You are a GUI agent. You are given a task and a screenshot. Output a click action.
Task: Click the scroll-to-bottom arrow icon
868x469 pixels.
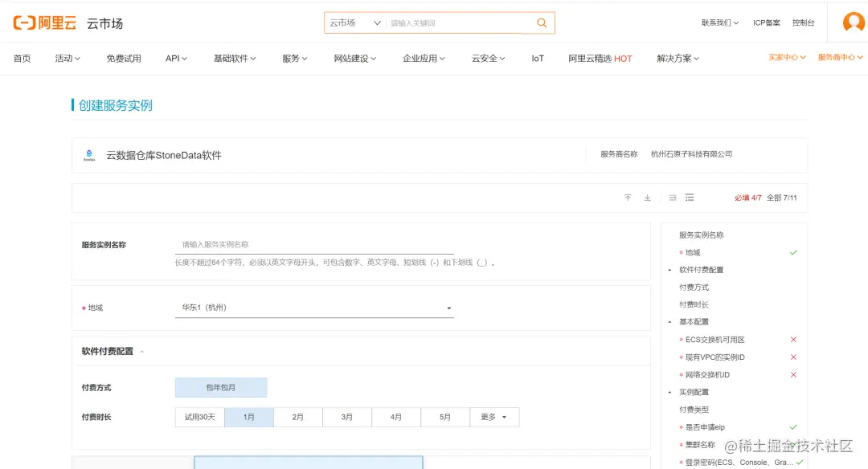tap(647, 198)
